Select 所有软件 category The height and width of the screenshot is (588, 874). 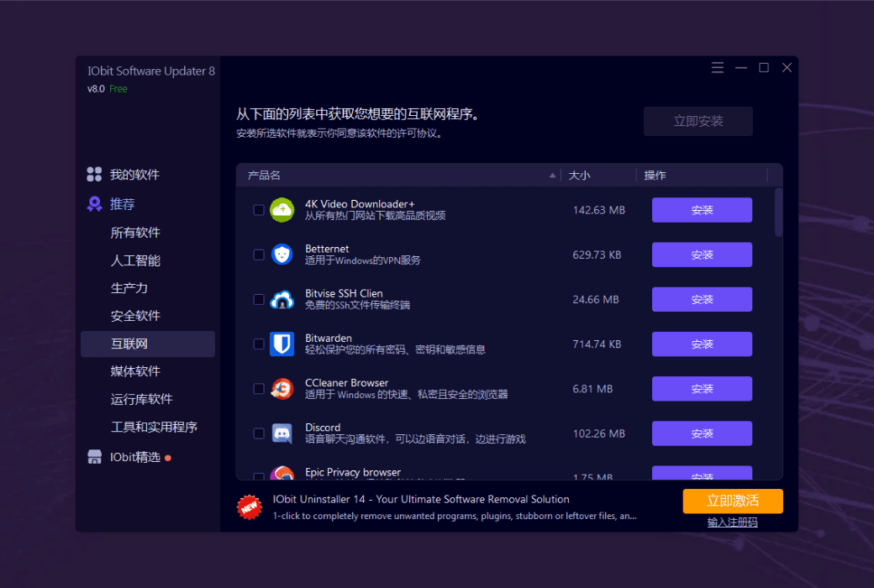tap(135, 233)
